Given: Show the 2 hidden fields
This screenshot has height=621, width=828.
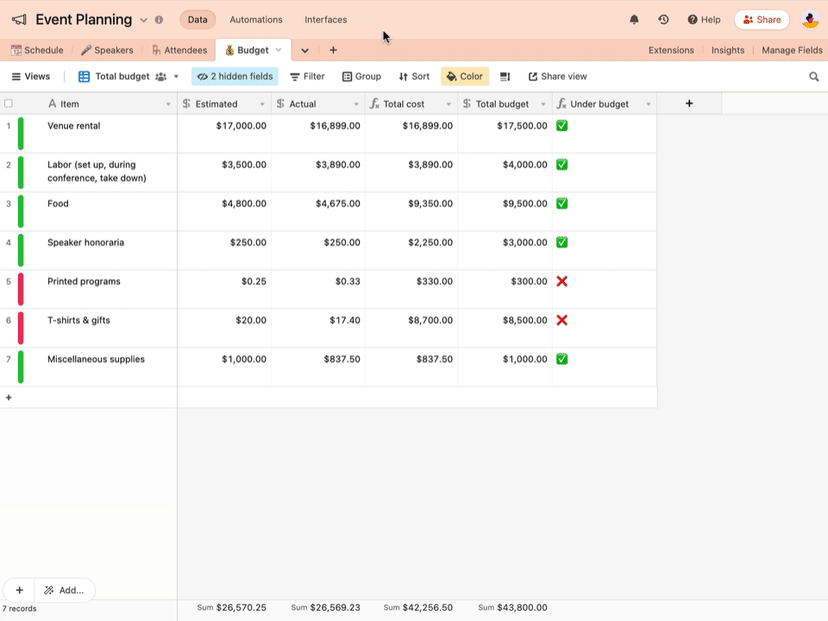Looking at the screenshot, I should [x=233, y=76].
